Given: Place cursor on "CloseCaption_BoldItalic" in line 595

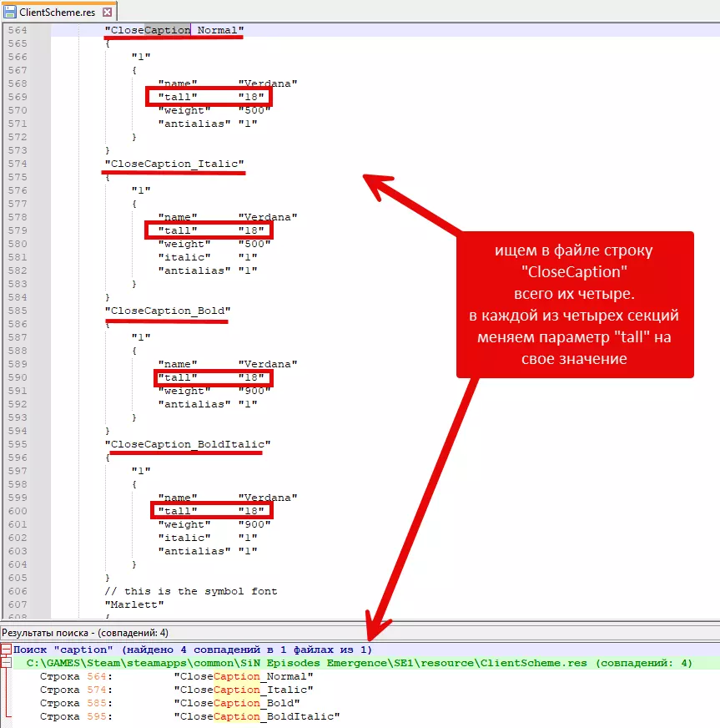Looking at the screenshot, I should [188, 444].
